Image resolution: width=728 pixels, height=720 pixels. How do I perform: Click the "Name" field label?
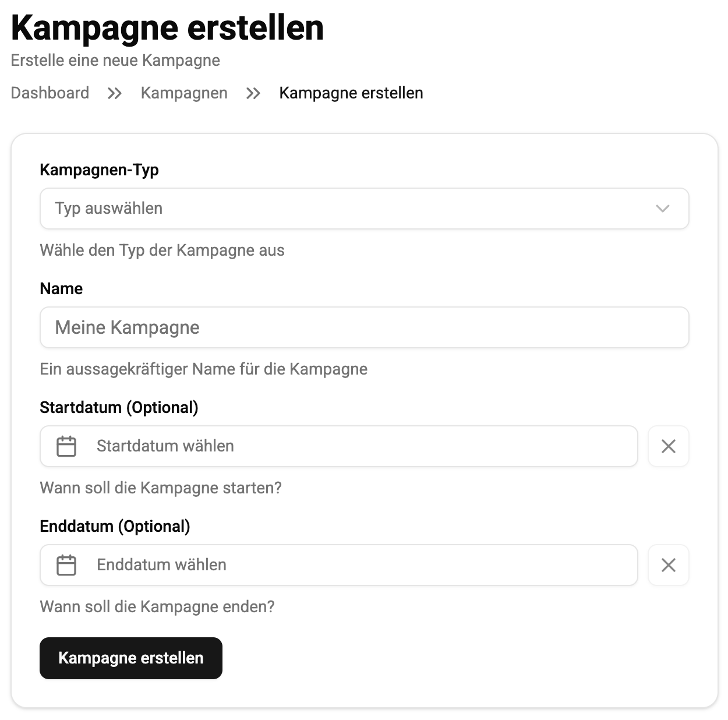[61, 289]
